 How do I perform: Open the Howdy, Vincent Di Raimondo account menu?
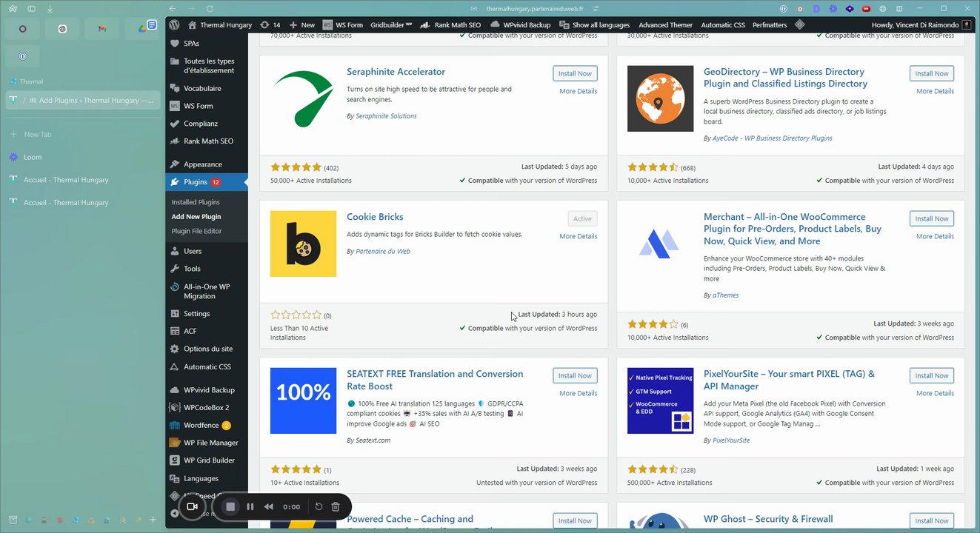(921, 24)
